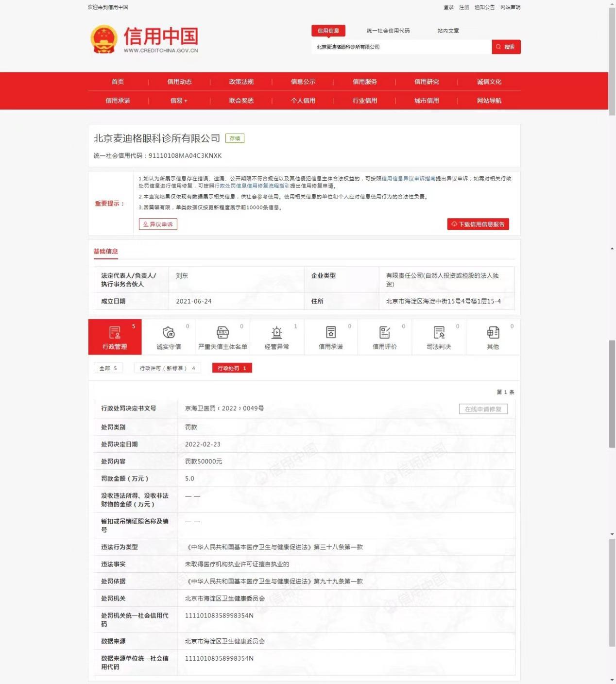Click the violation fact 未取得医疗机构执业许可证擅自执业的

tap(237, 564)
